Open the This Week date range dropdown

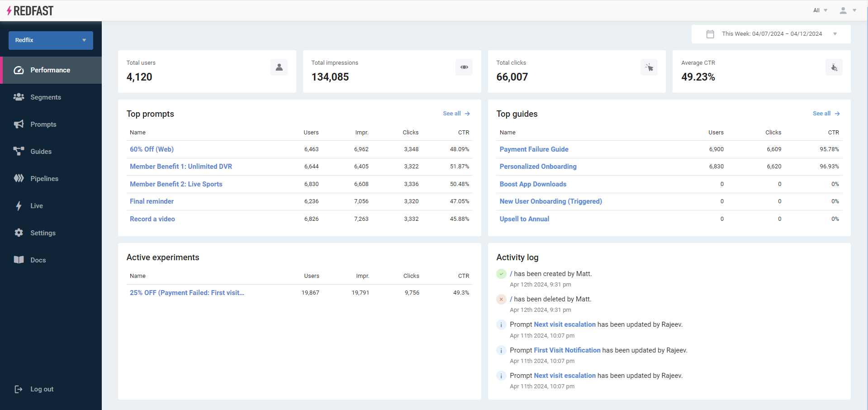(x=771, y=34)
